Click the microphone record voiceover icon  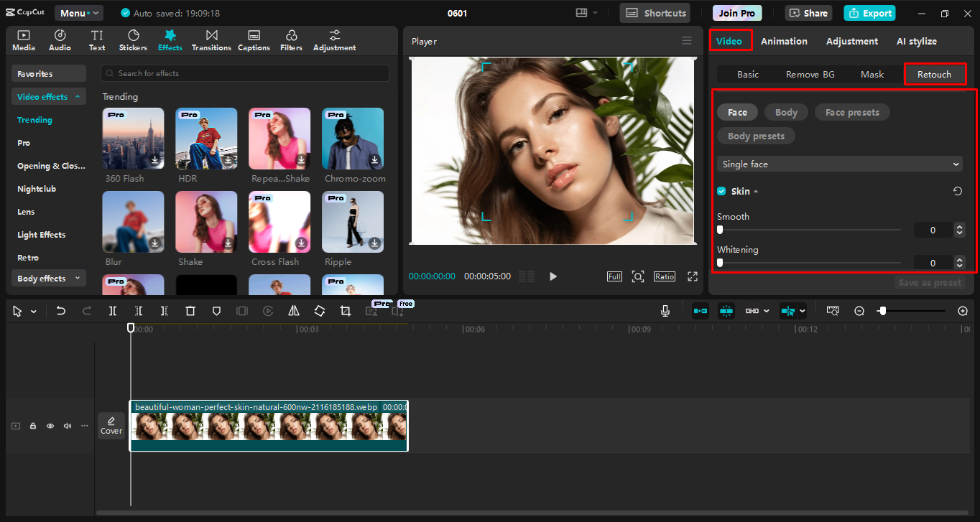coord(665,311)
